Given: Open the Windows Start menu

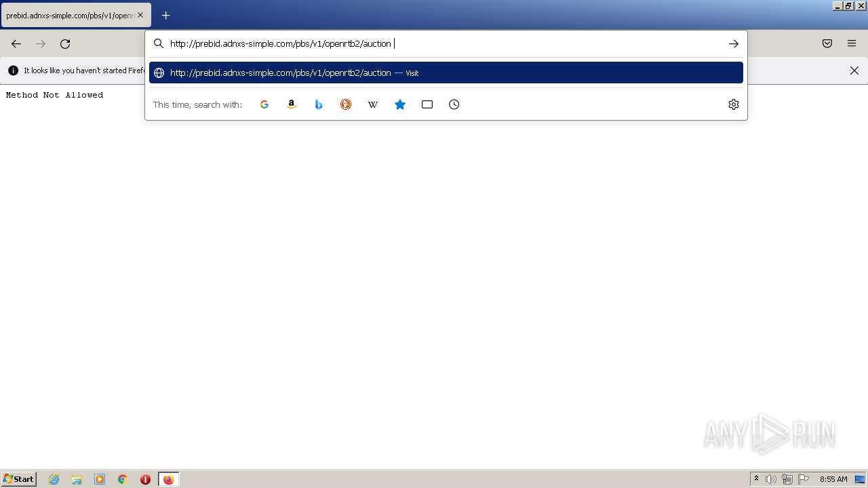Looking at the screenshot, I should click(x=18, y=479).
